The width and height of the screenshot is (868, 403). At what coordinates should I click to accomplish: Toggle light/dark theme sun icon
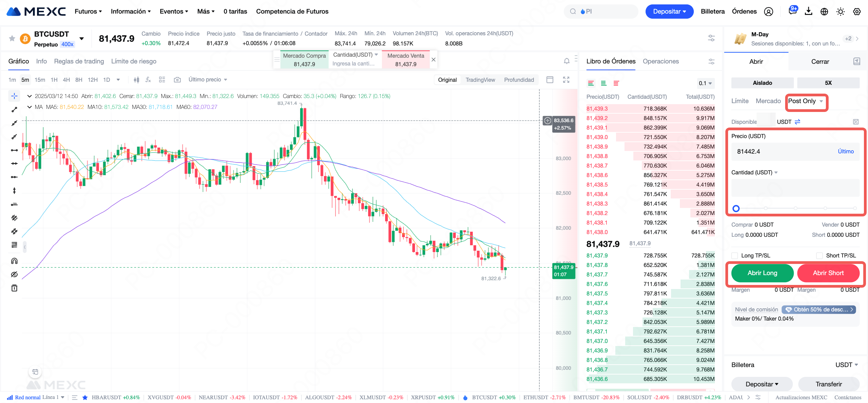click(x=840, y=12)
